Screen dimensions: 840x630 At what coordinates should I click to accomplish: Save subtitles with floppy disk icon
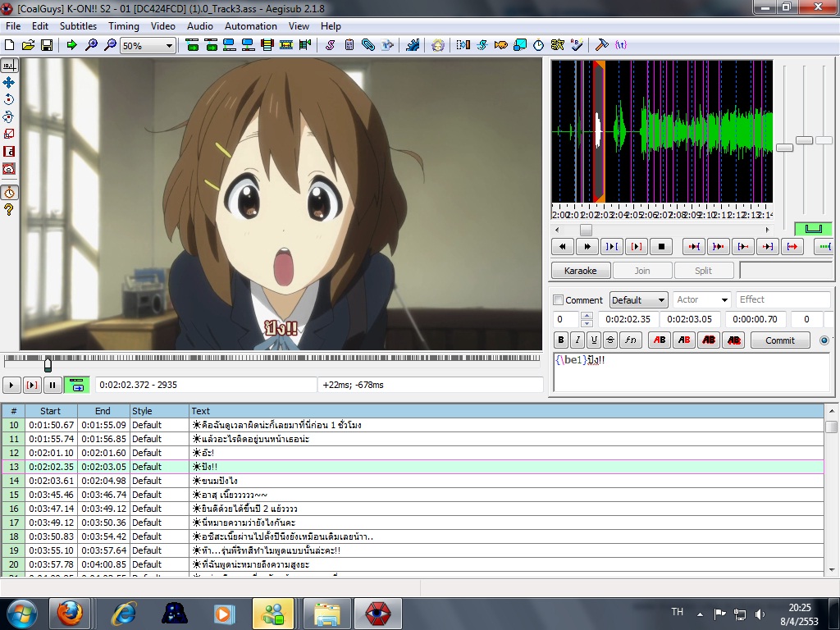pos(47,46)
